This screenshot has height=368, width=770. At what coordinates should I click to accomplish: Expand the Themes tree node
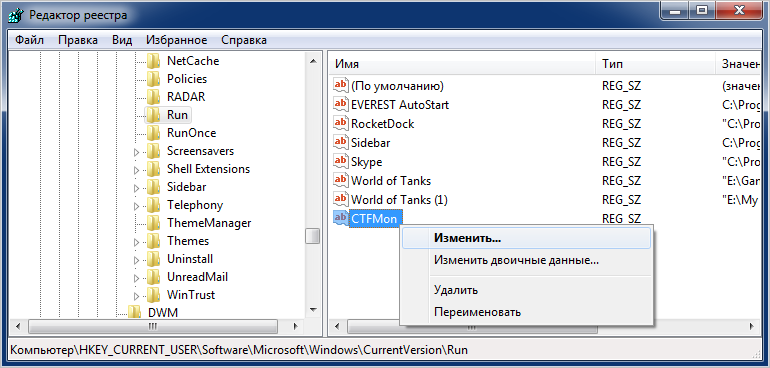pos(137,242)
